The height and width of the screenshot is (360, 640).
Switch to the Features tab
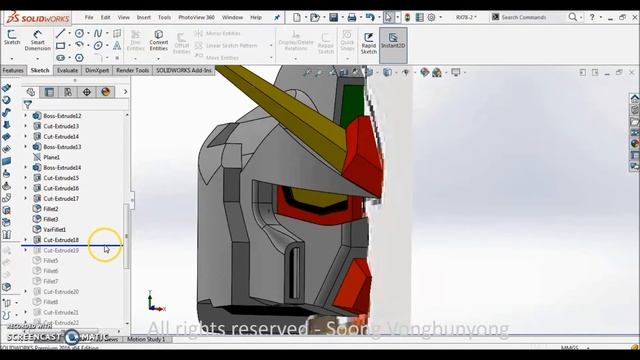(13, 70)
